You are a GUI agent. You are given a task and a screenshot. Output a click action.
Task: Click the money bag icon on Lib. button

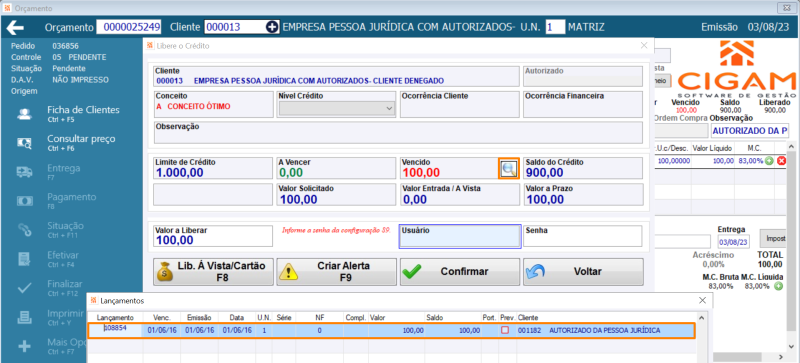coord(165,272)
